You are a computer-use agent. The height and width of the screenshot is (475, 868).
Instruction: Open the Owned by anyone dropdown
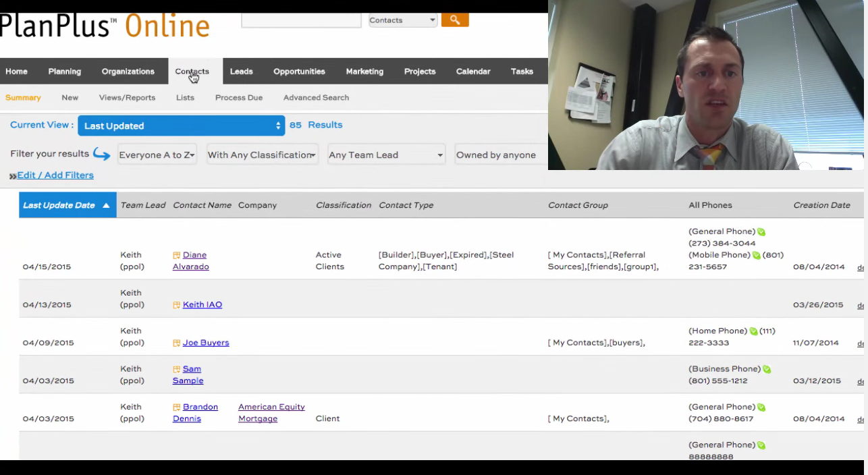coord(501,155)
